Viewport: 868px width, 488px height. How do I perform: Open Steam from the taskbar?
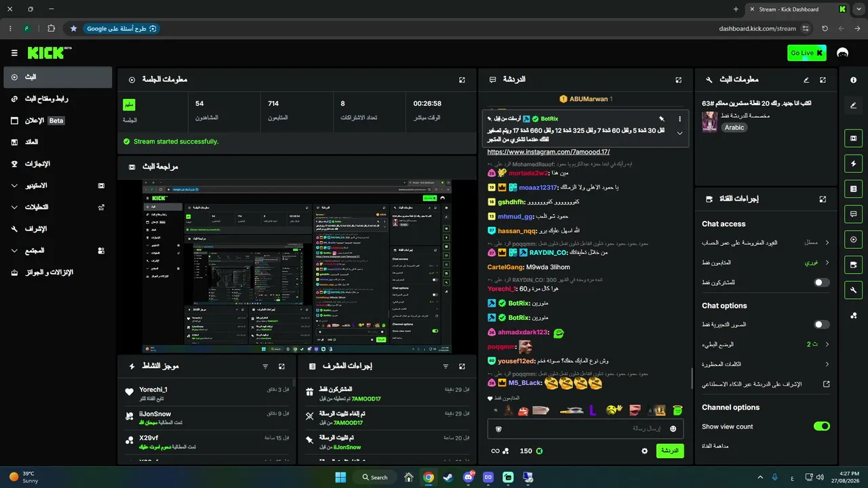[448, 477]
